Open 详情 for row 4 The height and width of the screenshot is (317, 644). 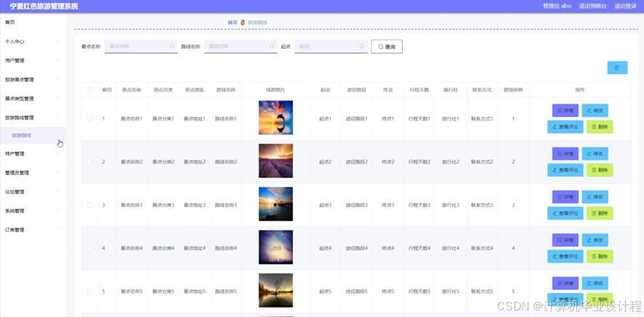pyautogui.click(x=565, y=240)
